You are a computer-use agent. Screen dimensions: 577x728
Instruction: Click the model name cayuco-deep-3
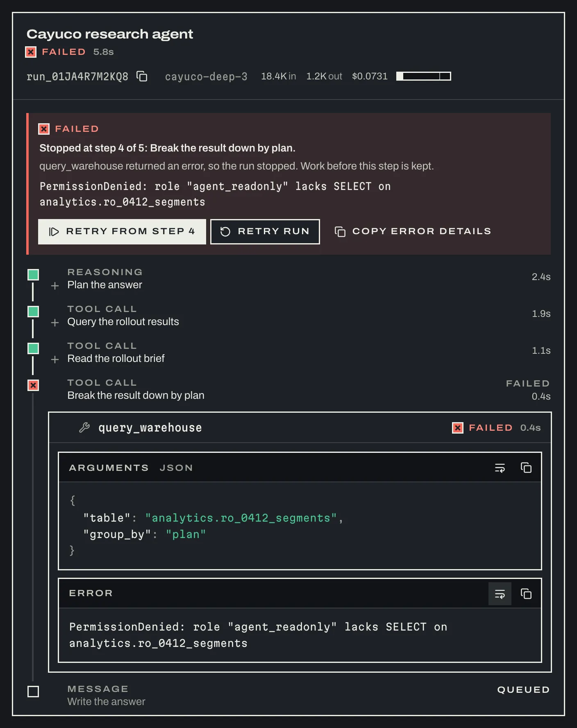(x=206, y=77)
